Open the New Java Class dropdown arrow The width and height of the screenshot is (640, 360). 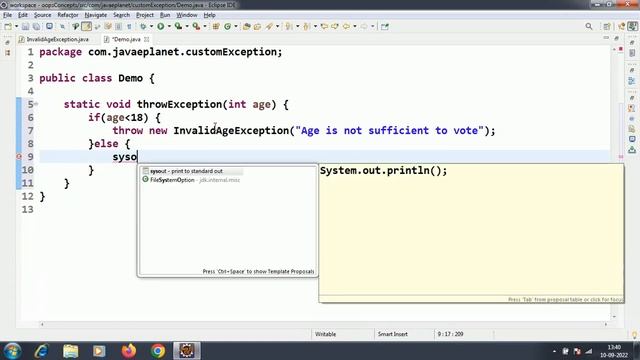click(x=236, y=27)
